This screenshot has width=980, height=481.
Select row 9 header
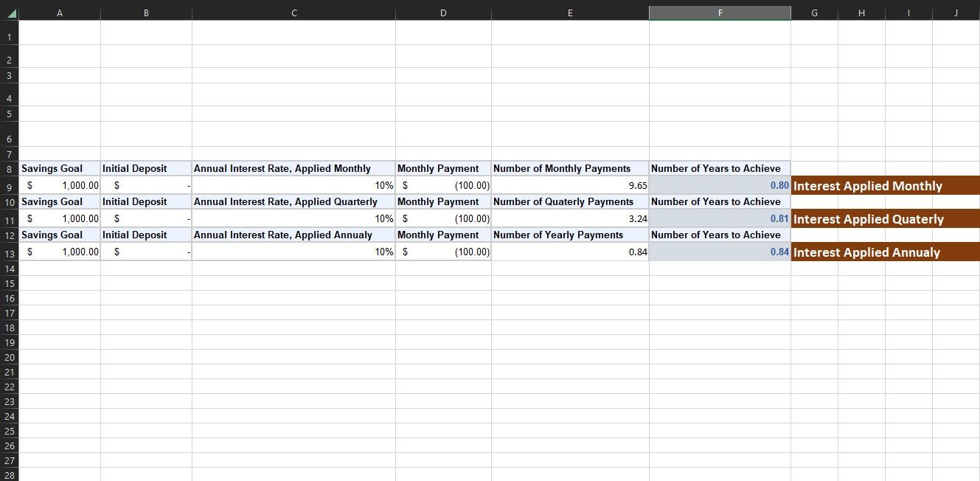[x=9, y=186]
